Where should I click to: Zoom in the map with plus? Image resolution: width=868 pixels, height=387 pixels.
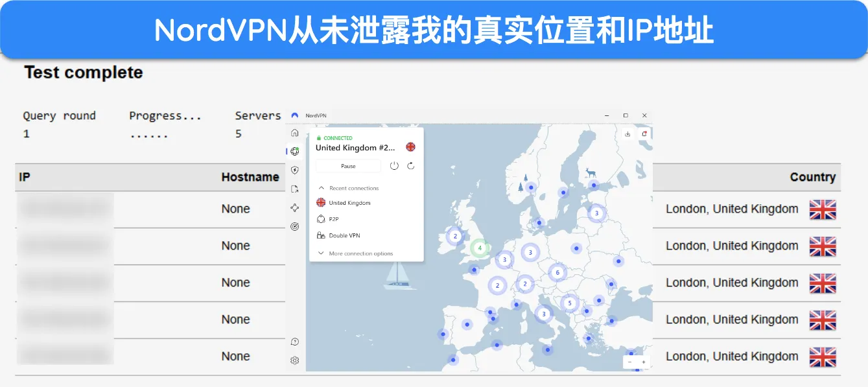(643, 362)
